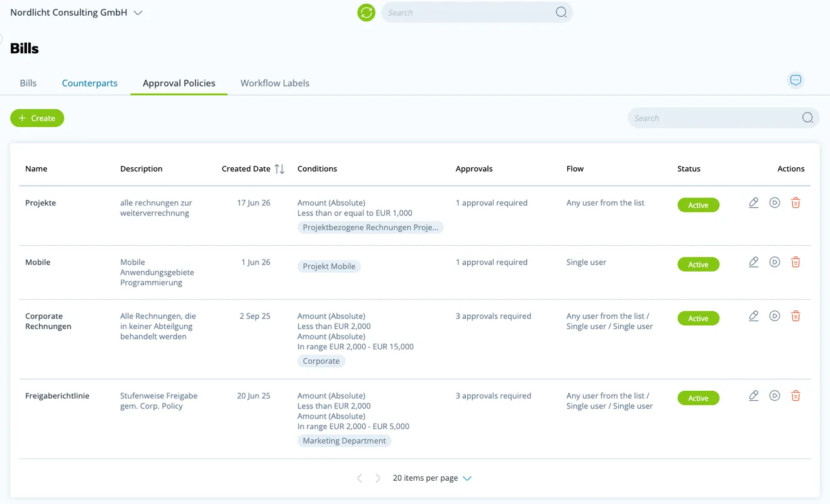This screenshot has height=504, width=830.
Task: Delete the Mobile approval policy
Action: pyautogui.click(x=795, y=262)
